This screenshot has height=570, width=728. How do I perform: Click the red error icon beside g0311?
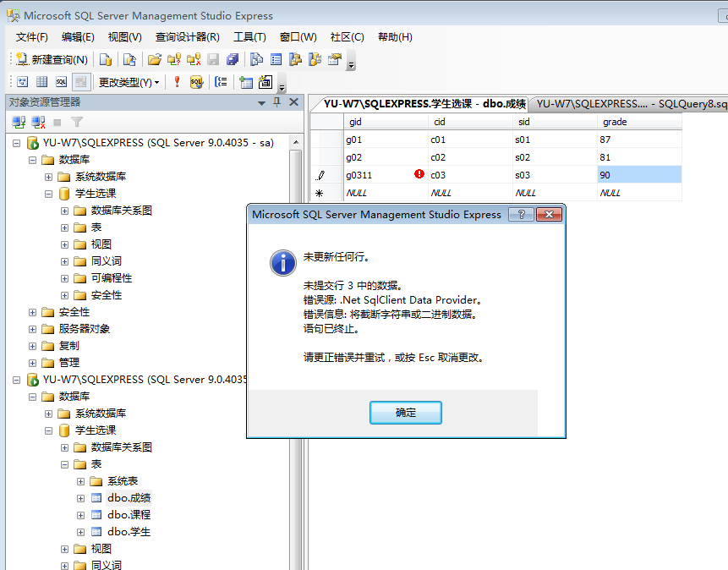419,173
